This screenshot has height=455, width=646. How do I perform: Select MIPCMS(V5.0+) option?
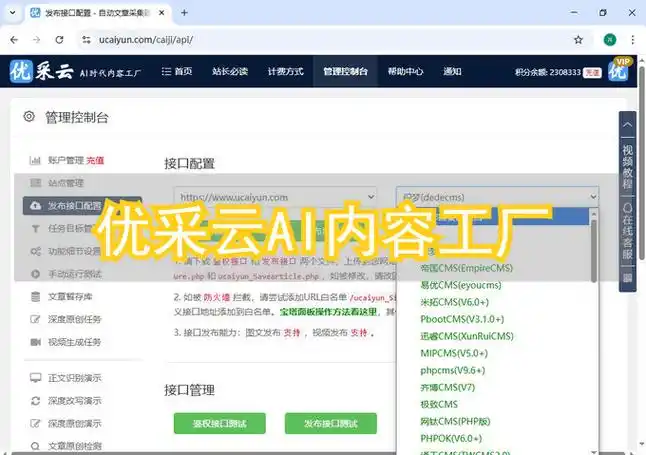454,353
